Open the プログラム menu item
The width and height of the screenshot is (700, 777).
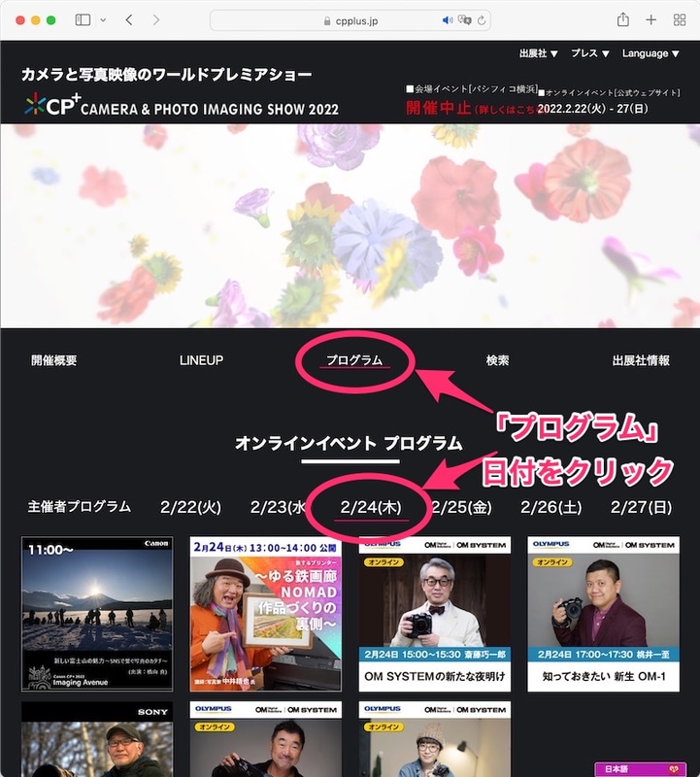coord(354,360)
